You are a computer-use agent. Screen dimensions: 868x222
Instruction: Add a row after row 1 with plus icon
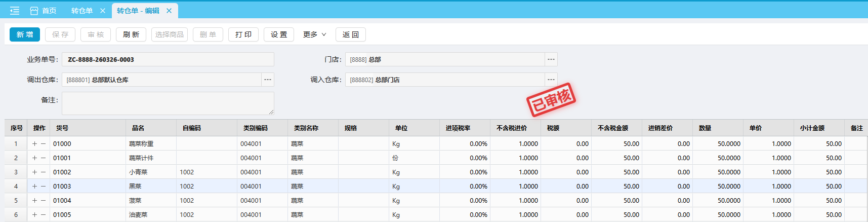click(x=34, y=144)
